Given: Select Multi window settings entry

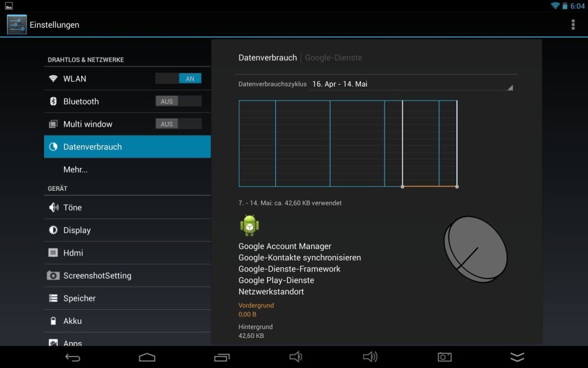Looking at the screenshot, I should (128, 124).
